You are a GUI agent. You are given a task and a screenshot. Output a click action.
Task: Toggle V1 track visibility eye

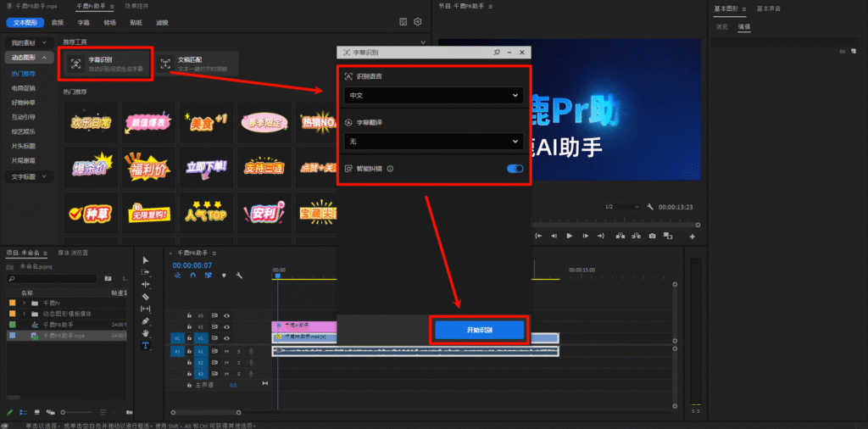point(226,337)
